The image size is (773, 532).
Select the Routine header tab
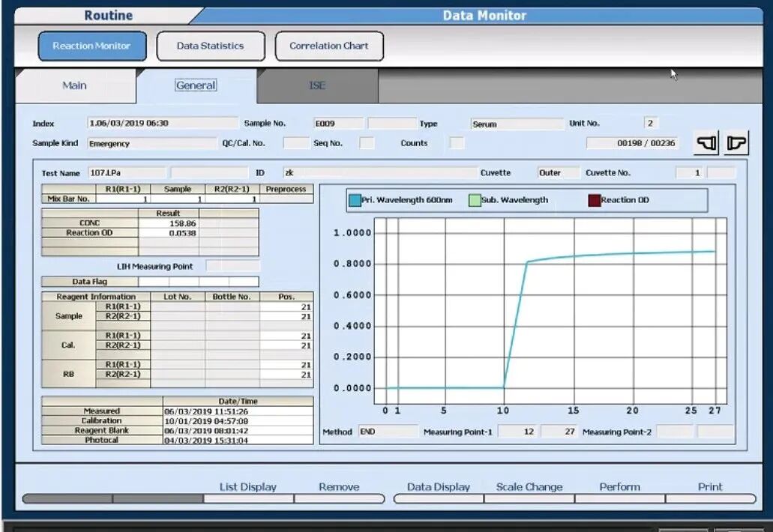pos(109,15)
